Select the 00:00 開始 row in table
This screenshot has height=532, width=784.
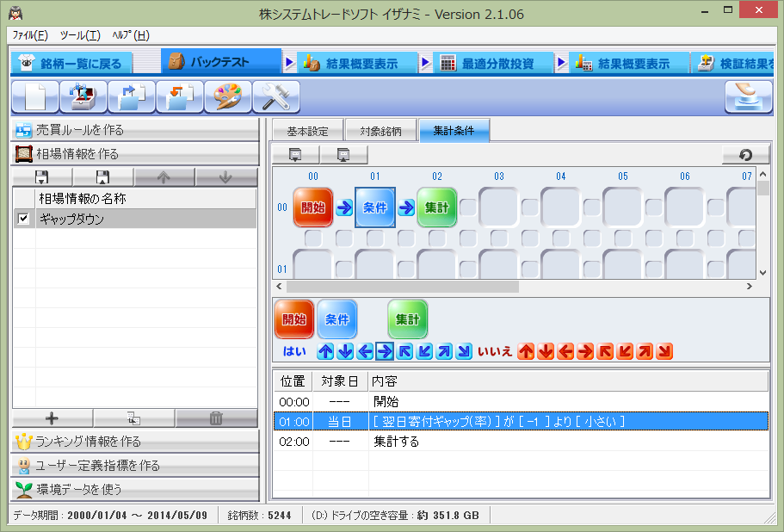click(x=521, y=401)
